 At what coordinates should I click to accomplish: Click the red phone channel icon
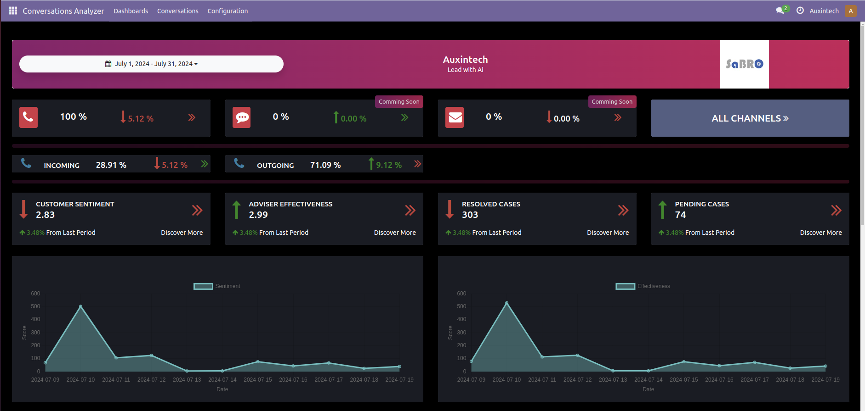(29, 118)
